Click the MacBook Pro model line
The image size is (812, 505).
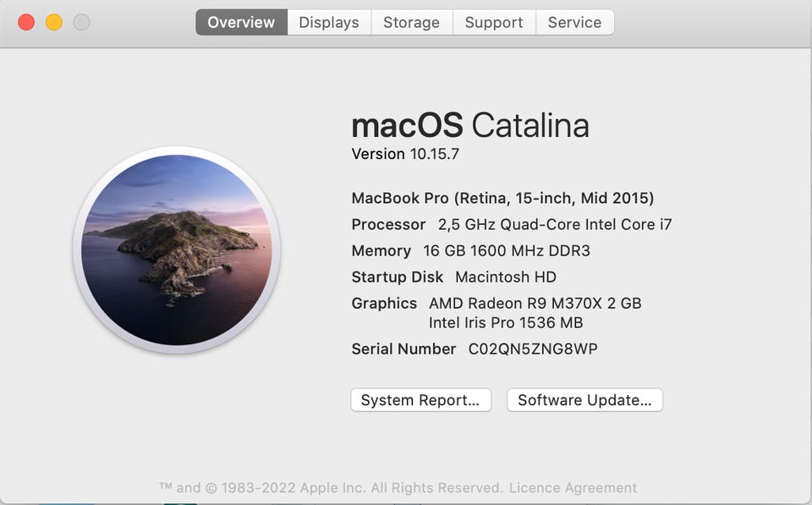coord(502,199)
